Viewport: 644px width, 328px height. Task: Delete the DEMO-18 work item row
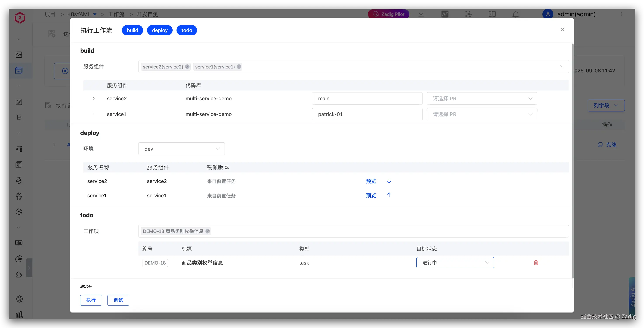[x=536, y=263]
